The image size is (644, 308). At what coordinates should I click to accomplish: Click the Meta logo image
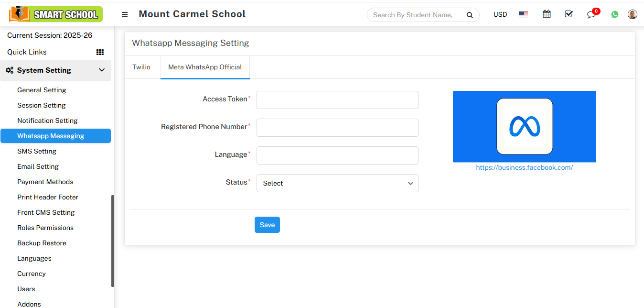click(x=525, y=126)
